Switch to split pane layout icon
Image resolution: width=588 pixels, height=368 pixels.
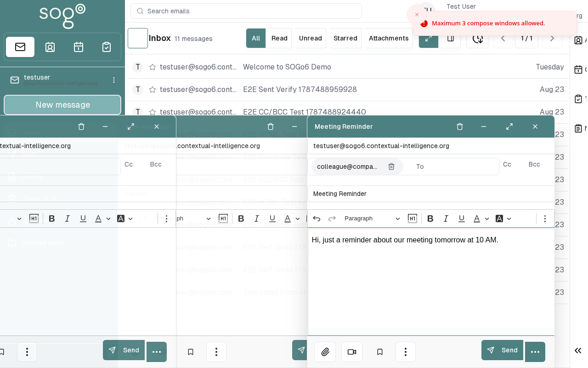(451, 38)
